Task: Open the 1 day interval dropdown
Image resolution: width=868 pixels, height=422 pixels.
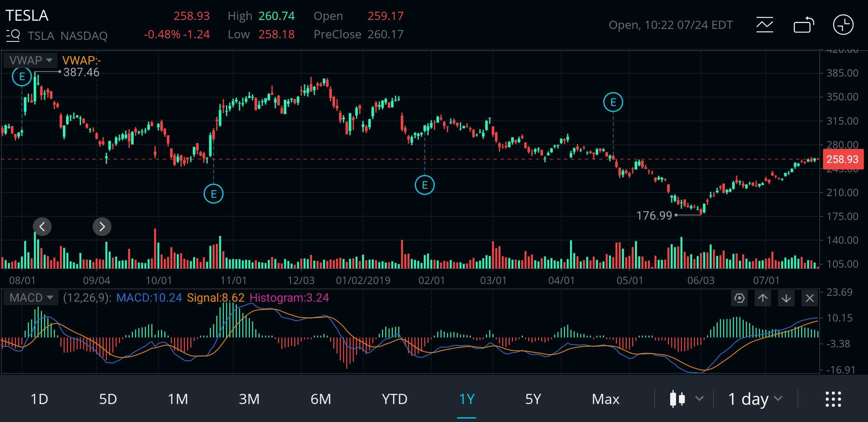Action: point(755,399)
